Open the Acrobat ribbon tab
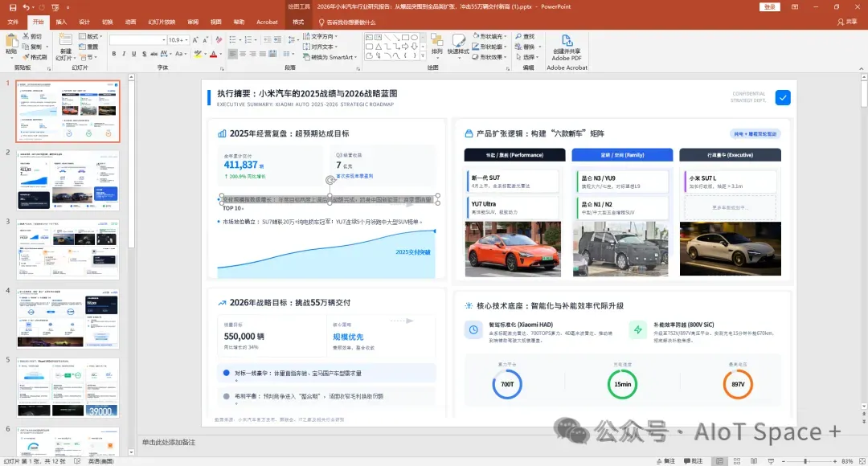 [x=267, y=22]
